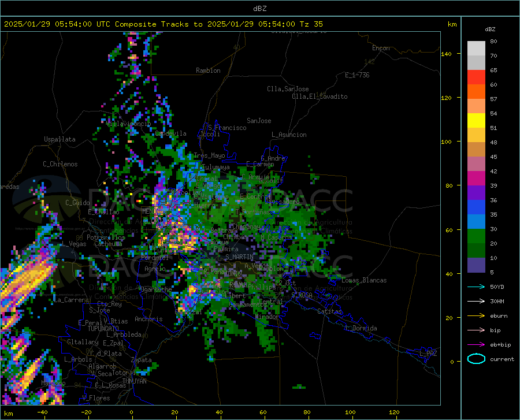The image size is (520, 420).
Task: Click the S_MARTIN city label
Action: [x=239, y=257]
